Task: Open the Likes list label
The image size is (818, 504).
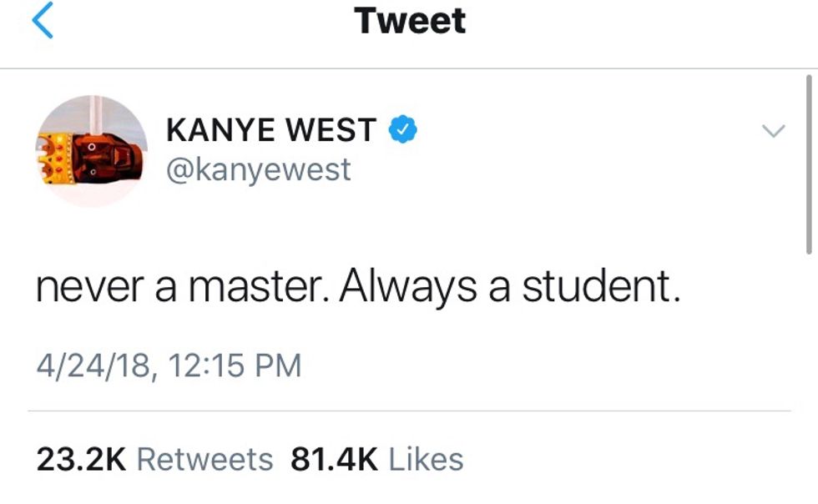Action: click(426, 459)
